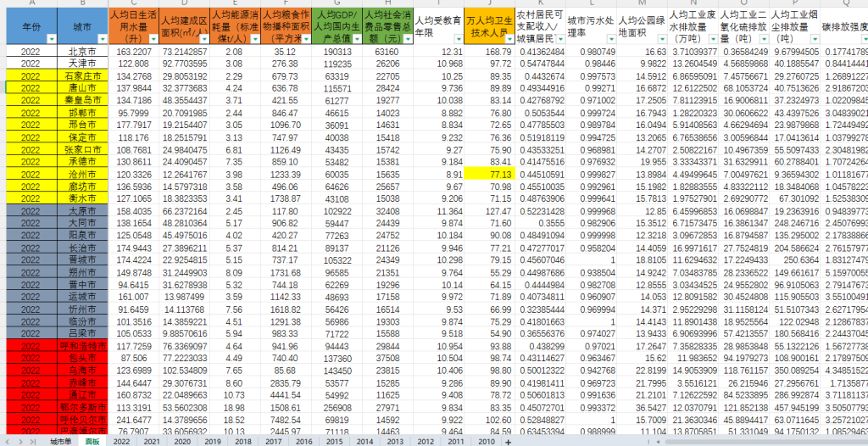
Task: Select the cell with value 36.5427
Action: click(643, 407)
